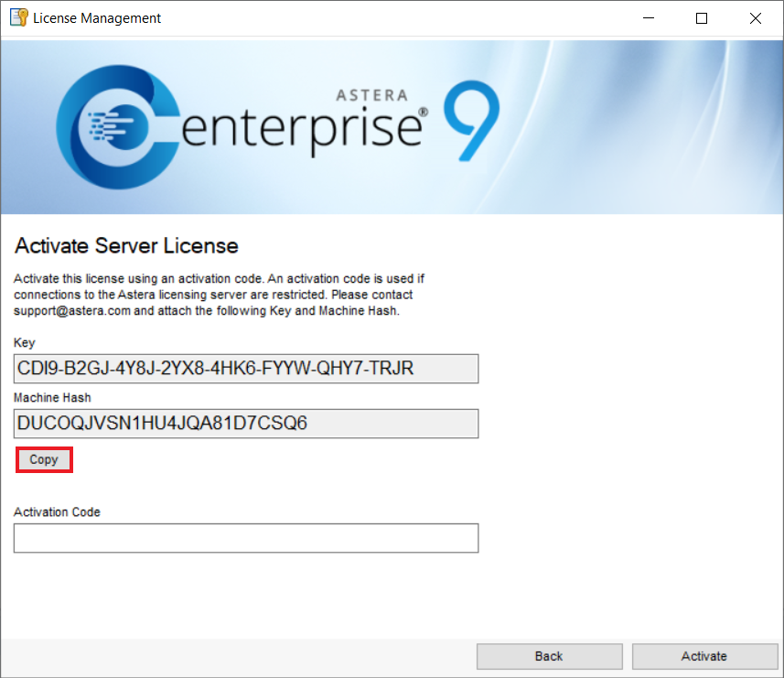The height and width of the screenshot is (678, 784).
Task: Click the Activate button
Action: (x=704, y=656)
